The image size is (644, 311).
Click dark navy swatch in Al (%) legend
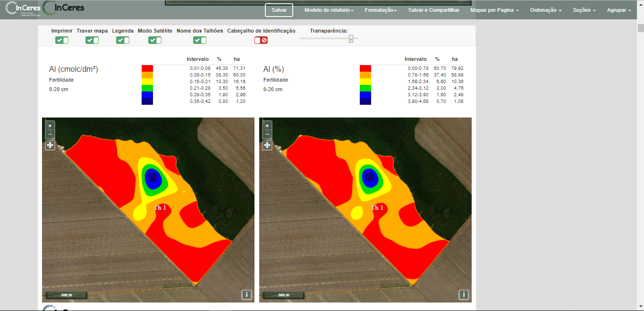click(x=365, y=101)
